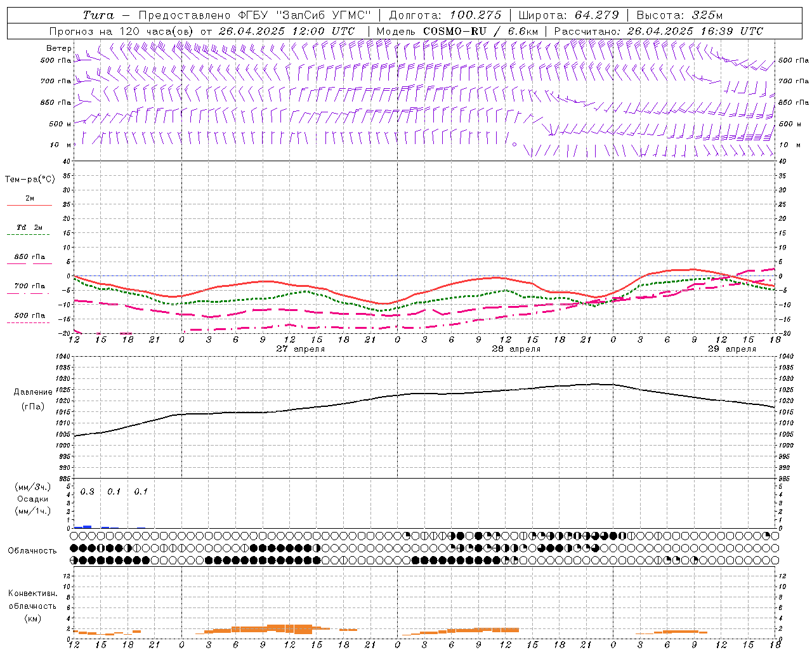Click the "29 апреля" date label
Image resolution: width=812 pixels, height=650 pixels.
731,349
